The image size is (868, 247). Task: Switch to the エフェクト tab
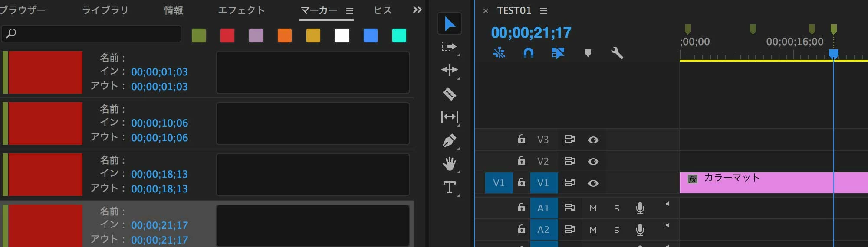click(x=241, y=10)
